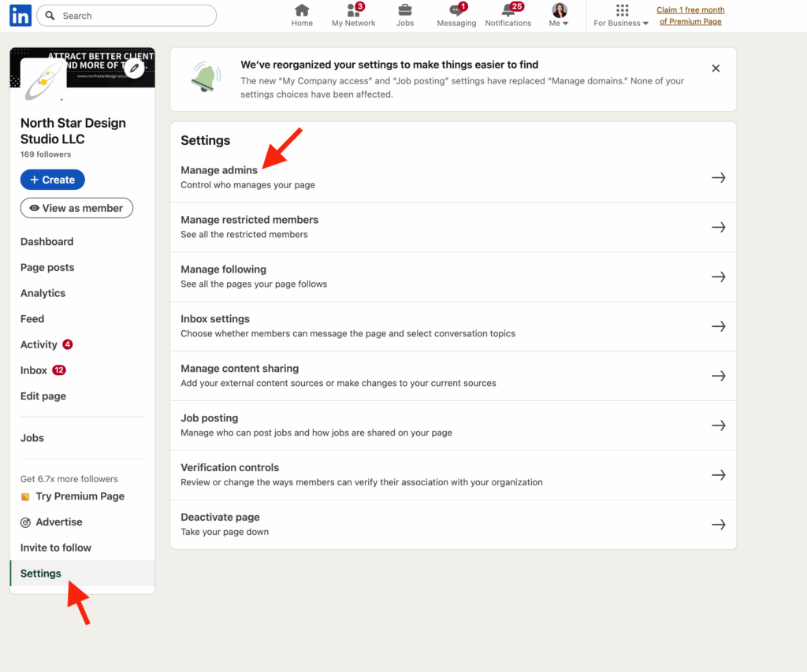Click arrow for Job posting
Image resolution: width=807 pixels, height=672 pixels.
[x=719, y=425]
